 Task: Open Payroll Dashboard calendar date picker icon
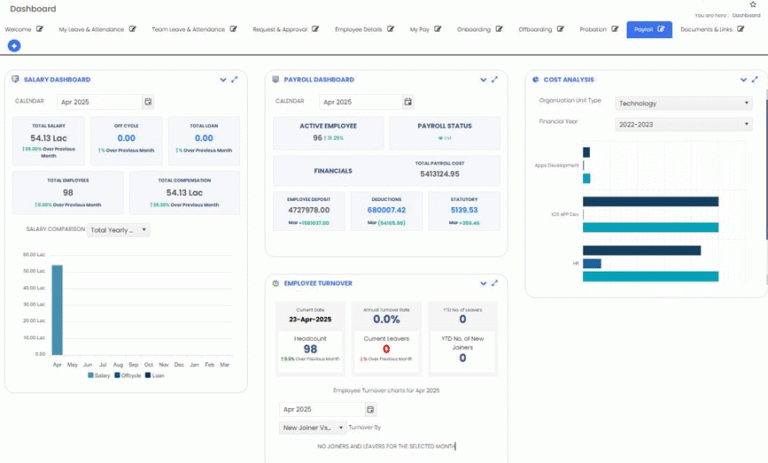(x=407, y=102)
